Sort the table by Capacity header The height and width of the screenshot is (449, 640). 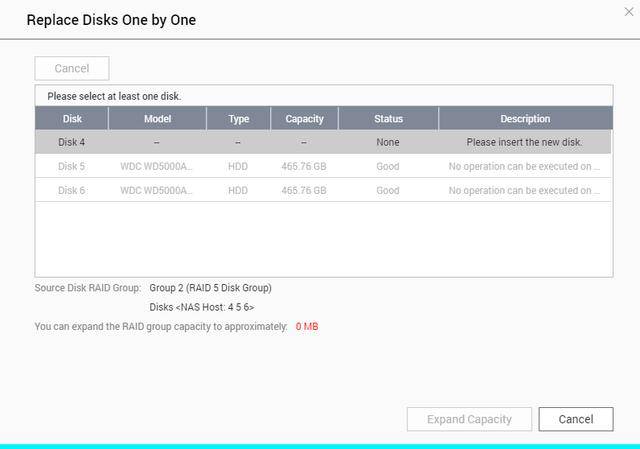[x=304, y=119]
